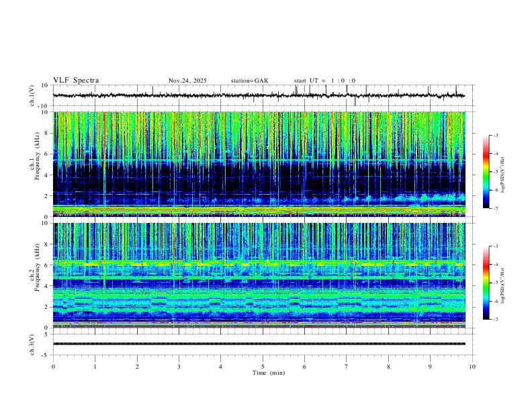Viewport: 532px width, 411px height.
Task: Click inside the ch.2 spectrogram panel
Action: [259, 275]
